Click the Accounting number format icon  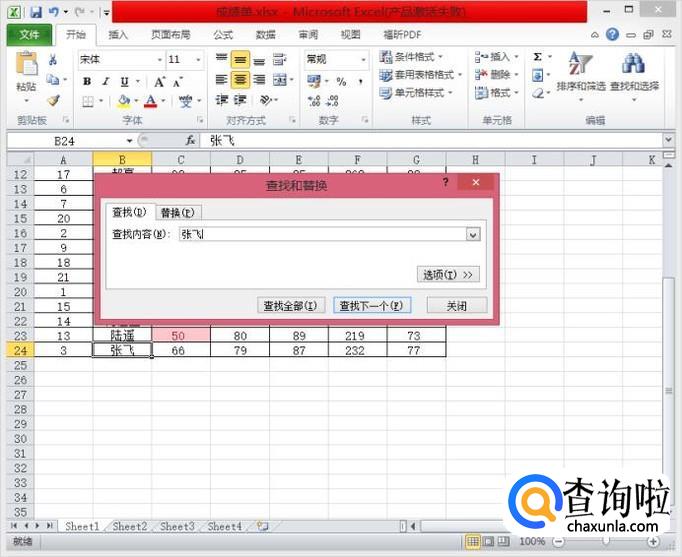[x=313, y=81]
